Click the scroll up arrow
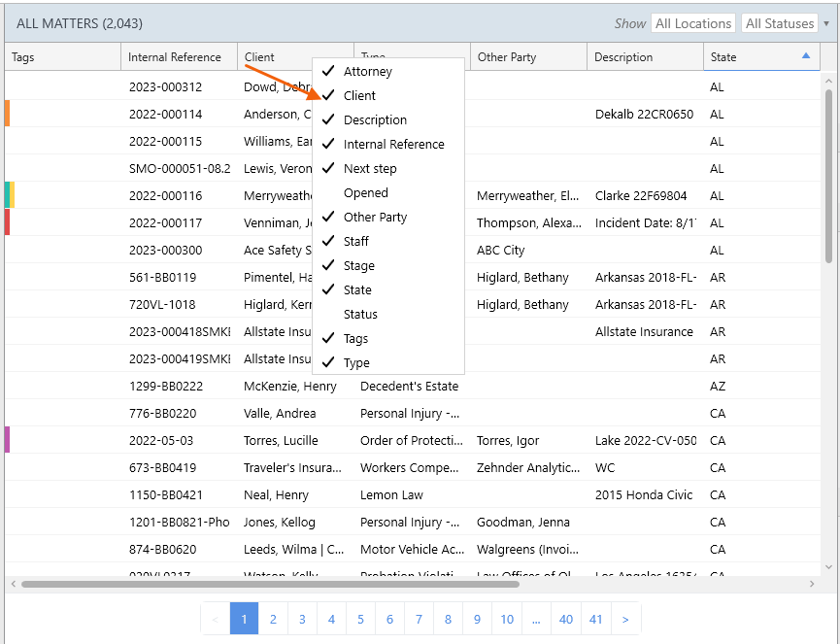The width and height of the screenshot is (840, 644). coord(828,81)
